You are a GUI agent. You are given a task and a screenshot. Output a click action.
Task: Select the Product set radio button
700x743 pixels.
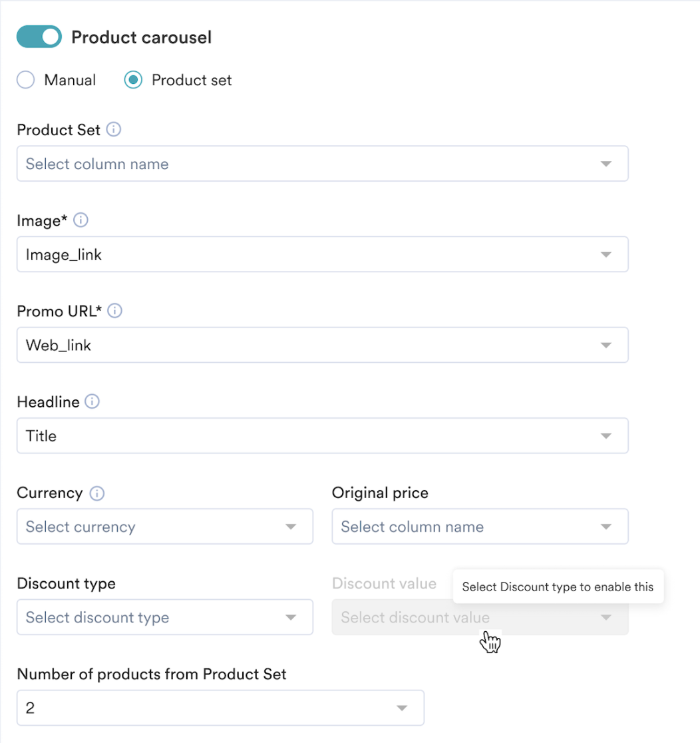(132, 79)
